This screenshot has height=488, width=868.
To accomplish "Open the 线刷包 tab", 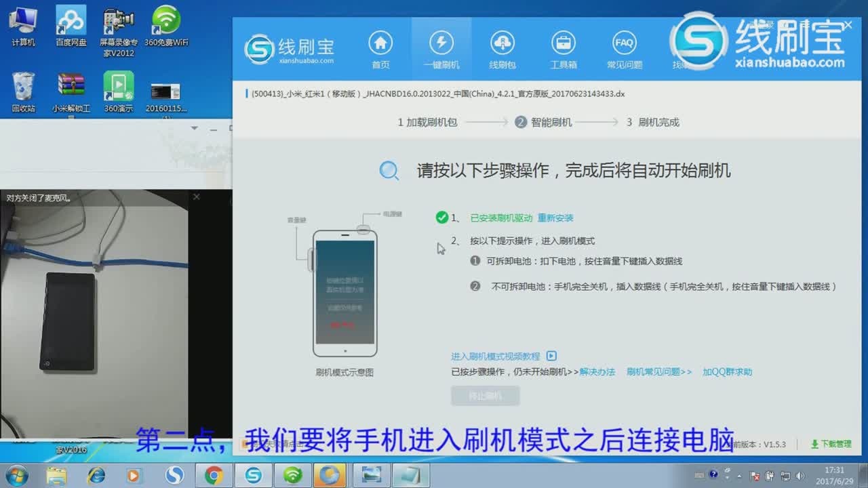I will (502, 49).
